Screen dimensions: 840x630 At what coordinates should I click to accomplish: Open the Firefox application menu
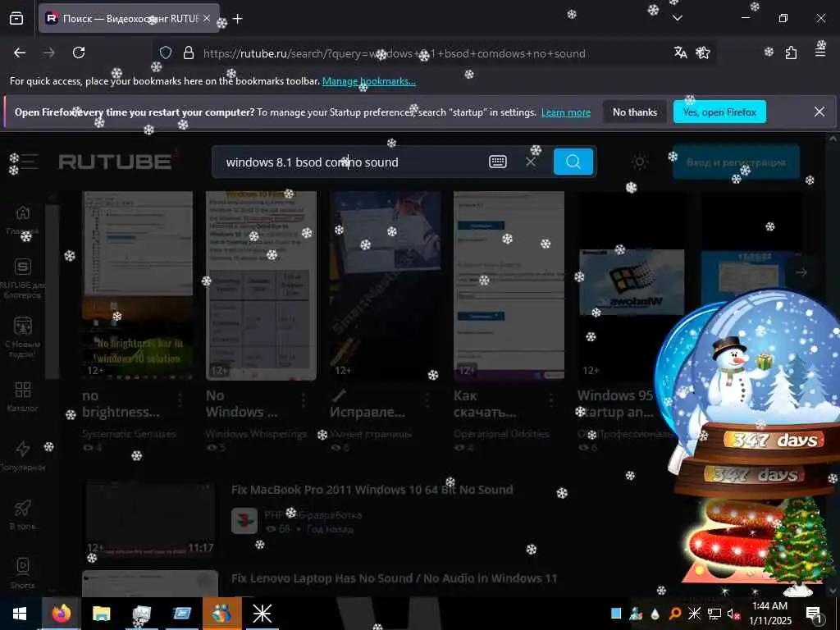click(820, 52)
